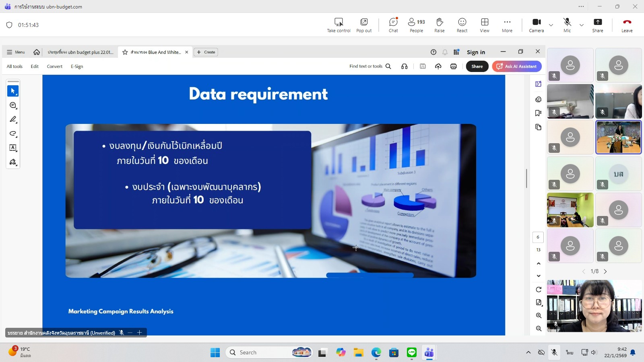Open the All tools menu

(x=14, y=66)
